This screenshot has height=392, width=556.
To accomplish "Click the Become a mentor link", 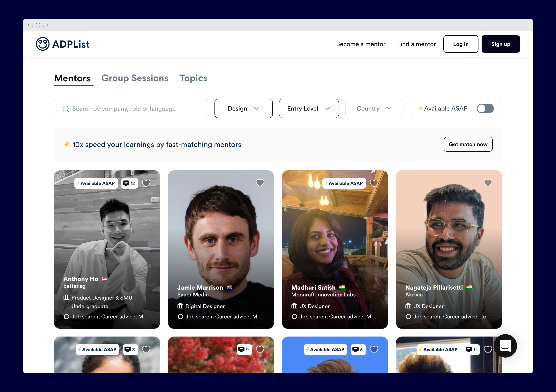I will tap(361, 44).
